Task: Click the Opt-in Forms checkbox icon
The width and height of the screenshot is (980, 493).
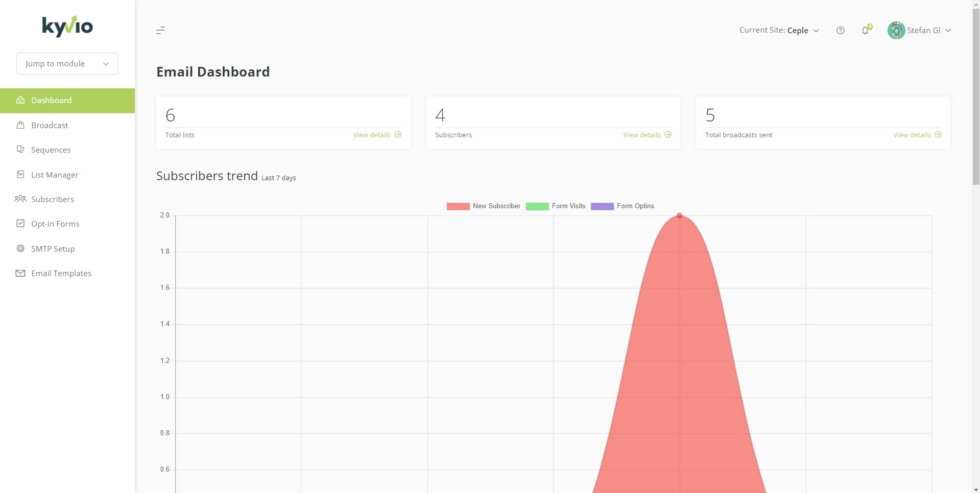Action: coord(20,224)
